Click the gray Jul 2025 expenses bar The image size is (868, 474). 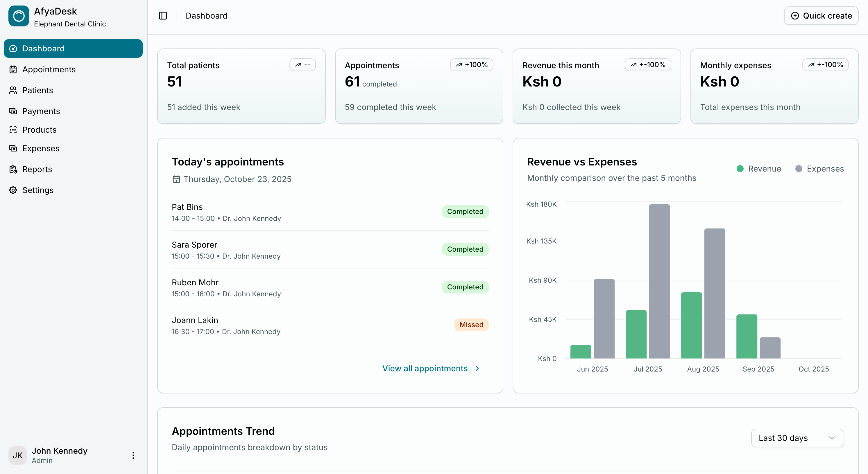coord(659,281)
